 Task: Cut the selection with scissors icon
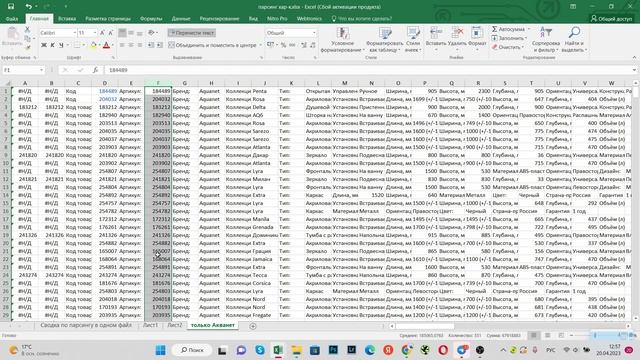click(x=27, y=30)
